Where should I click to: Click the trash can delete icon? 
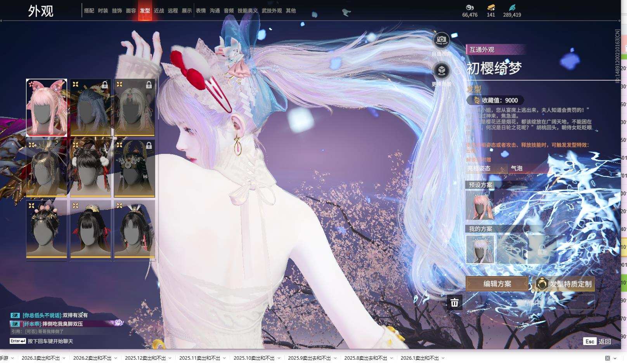[454, 302]
